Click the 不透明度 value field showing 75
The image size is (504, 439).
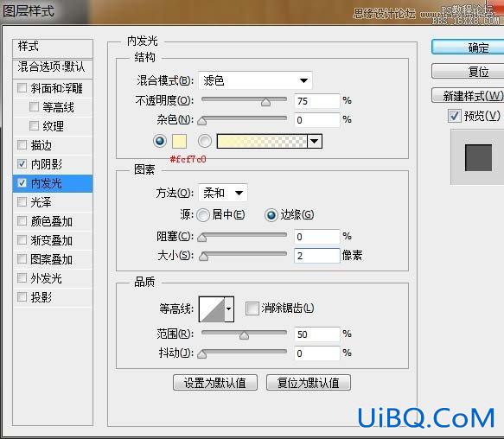click(x=317, y=101)
